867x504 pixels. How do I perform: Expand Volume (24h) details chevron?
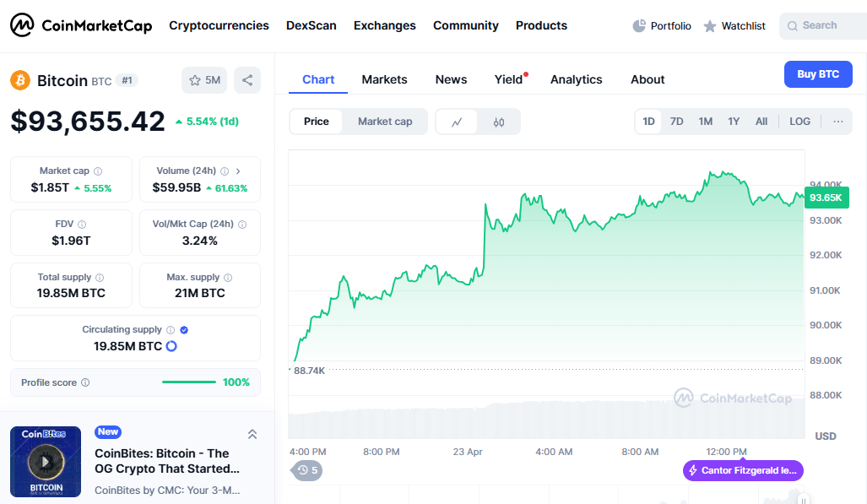(x=238, y=171)
